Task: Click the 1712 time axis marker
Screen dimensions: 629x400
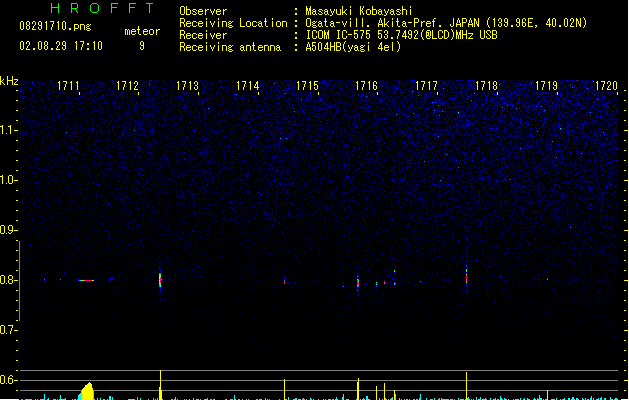Action: tap(127, 86)
